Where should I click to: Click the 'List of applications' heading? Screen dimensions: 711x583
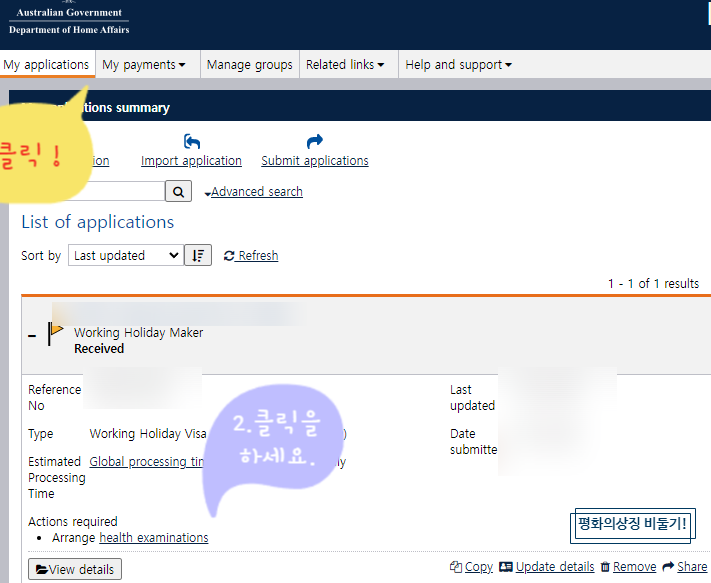pos(97,222)
